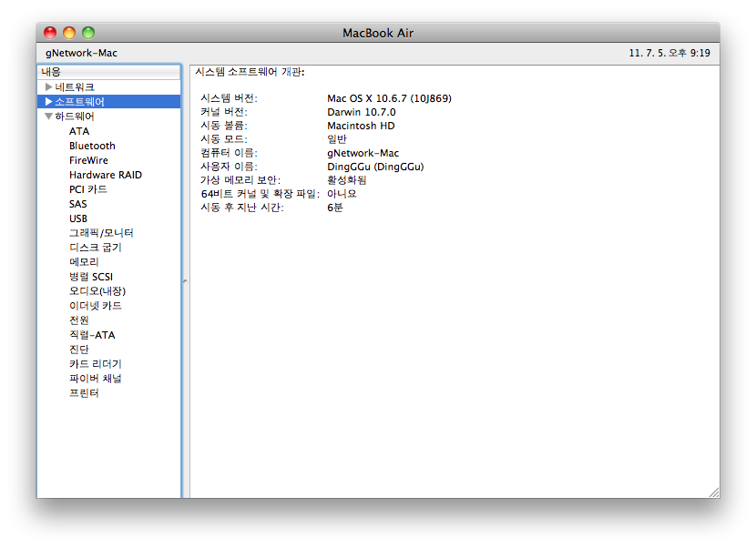
Task: Expand the 소프트웨어 disclosure triangle
Action: [x=48, y=102]
